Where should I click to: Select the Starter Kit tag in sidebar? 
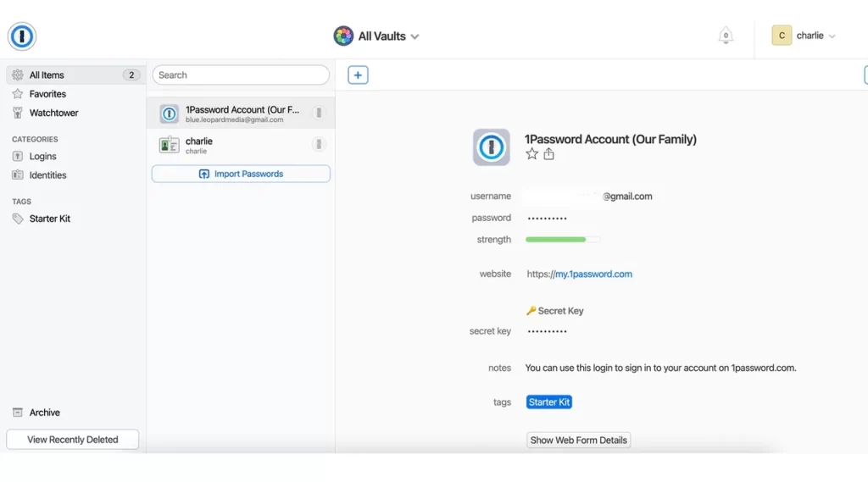pos(50,219)
